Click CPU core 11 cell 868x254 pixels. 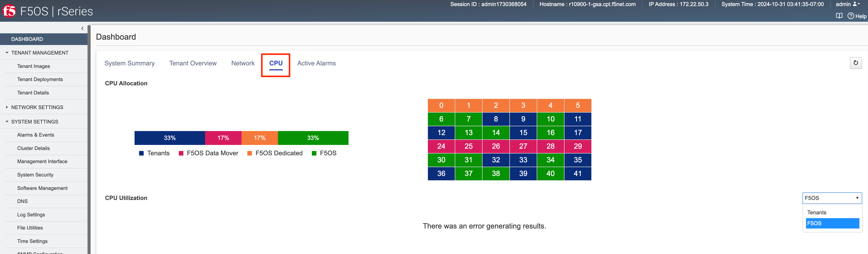(578, 119)
